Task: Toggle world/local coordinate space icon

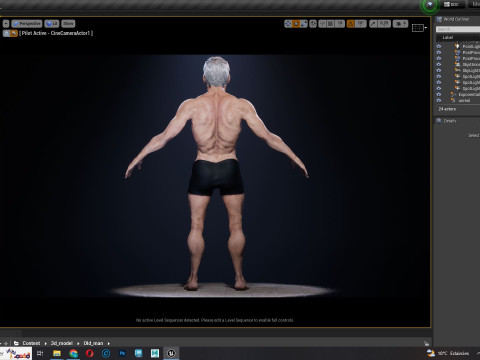Action: tap(313, 24)
